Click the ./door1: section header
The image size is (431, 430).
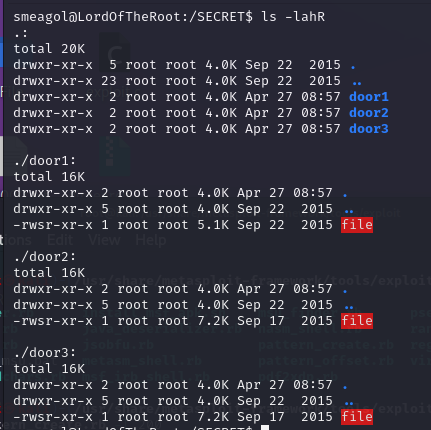[45, 161]
